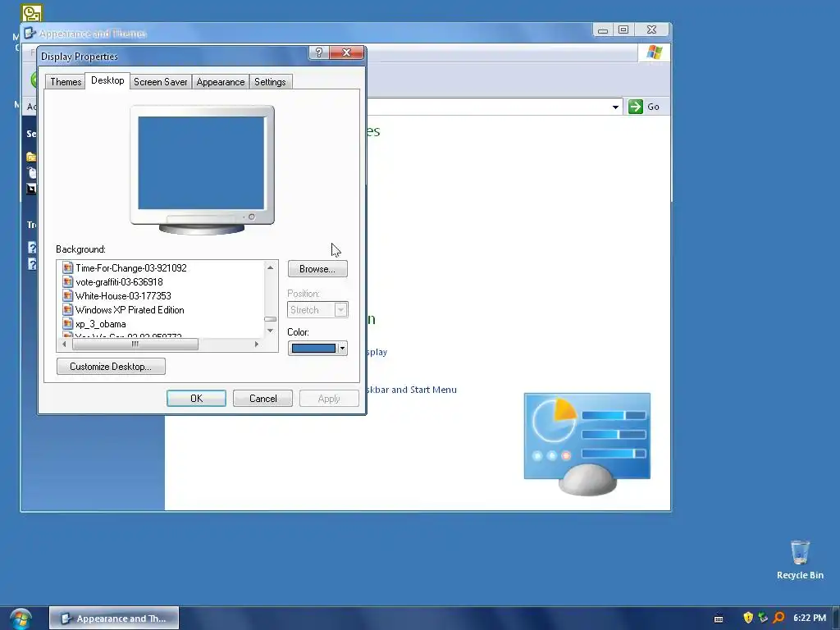Click the green arrow tray icon

(763, 618)
